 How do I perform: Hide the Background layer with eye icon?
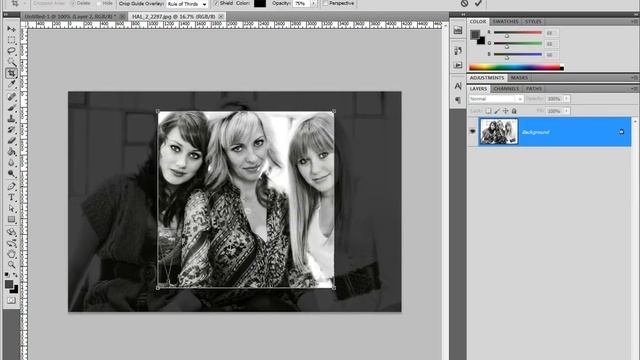(x=473, y=131)
